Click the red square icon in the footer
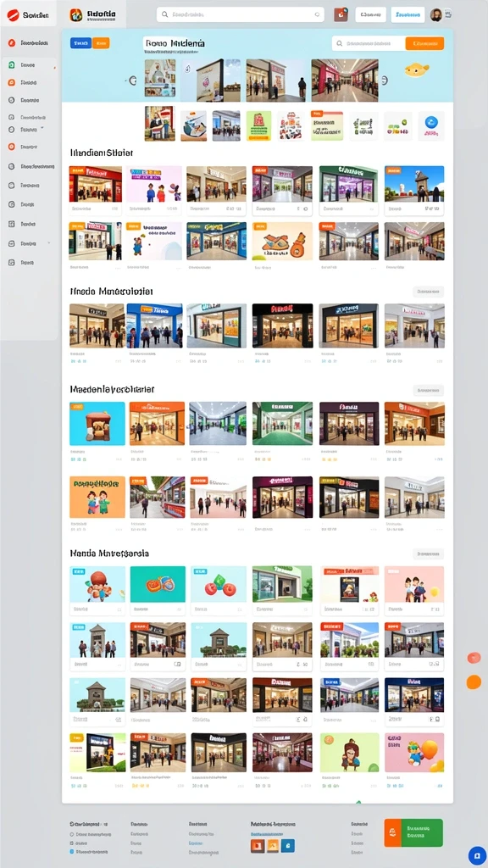The height and width of the screenshot is (868, 488). click(258, 845)
